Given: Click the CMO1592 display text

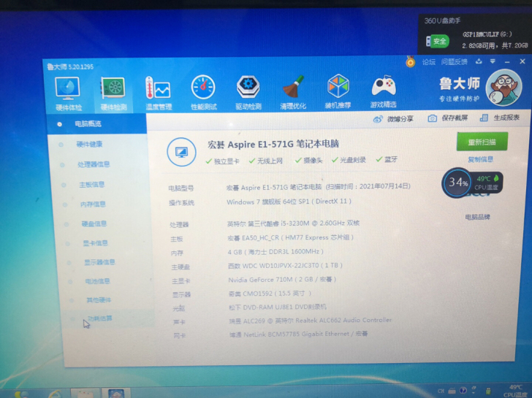Looking at the screenshot, I should click(270, 294).
